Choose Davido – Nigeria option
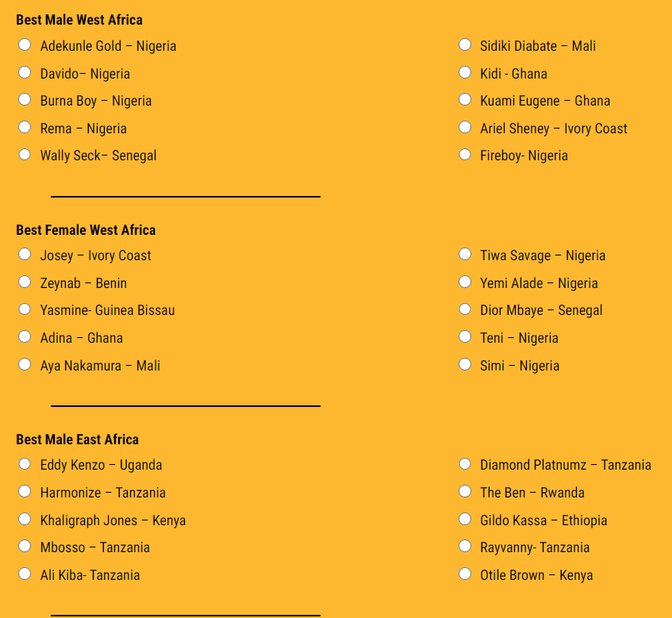Screen dimensions: 672x618 coord(25,73)
